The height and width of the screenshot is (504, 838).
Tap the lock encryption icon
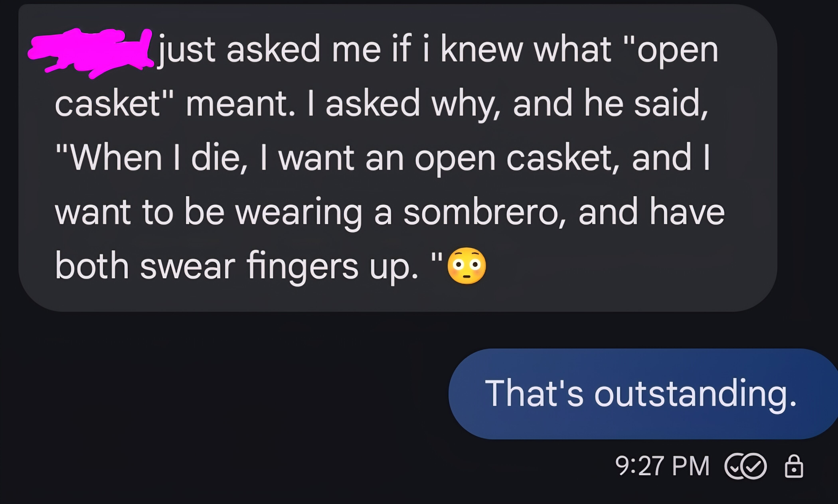[x=794, y=466]
